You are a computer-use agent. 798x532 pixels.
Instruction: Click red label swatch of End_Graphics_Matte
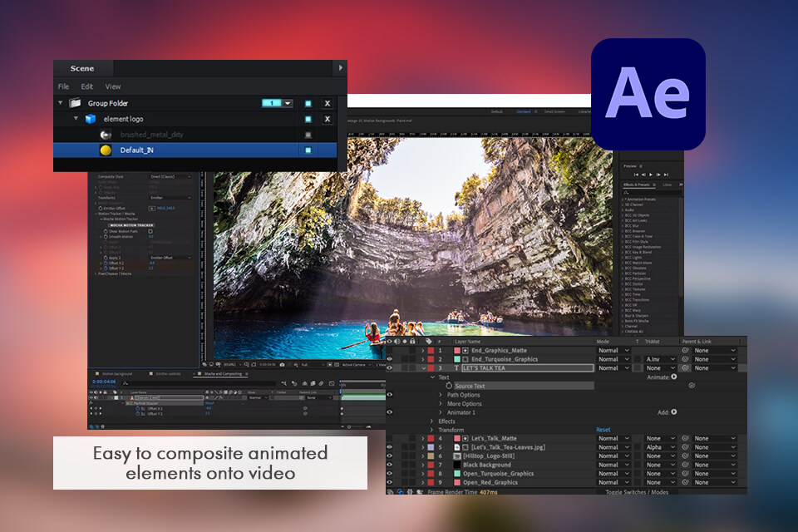tap(431, 351)
